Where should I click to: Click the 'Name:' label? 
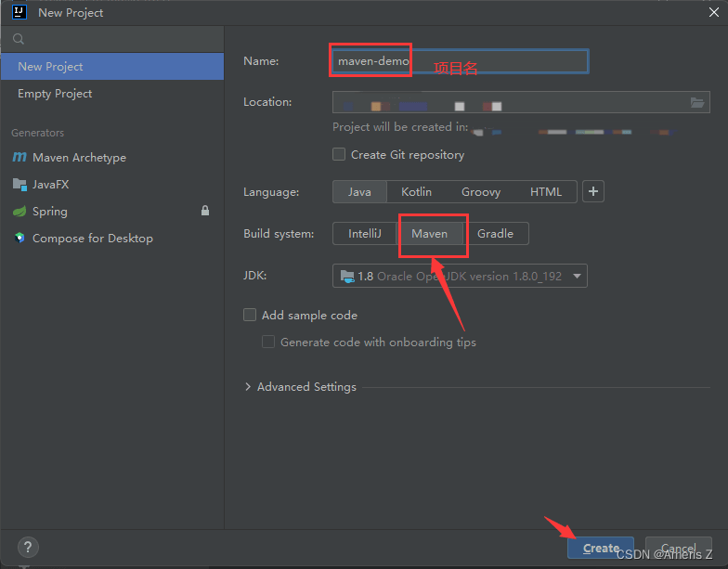click(x=261, y=61)
